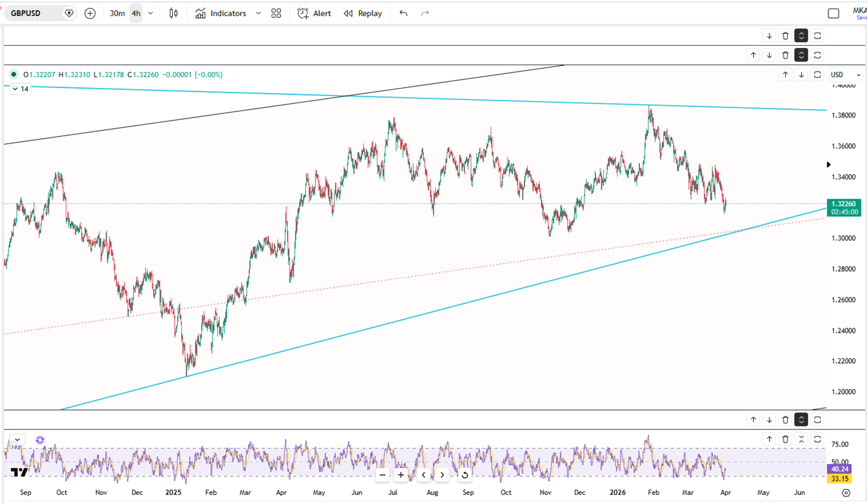Select the 4h timeframe
Viewport: 867px width, 504px height.
pos(136,13)
